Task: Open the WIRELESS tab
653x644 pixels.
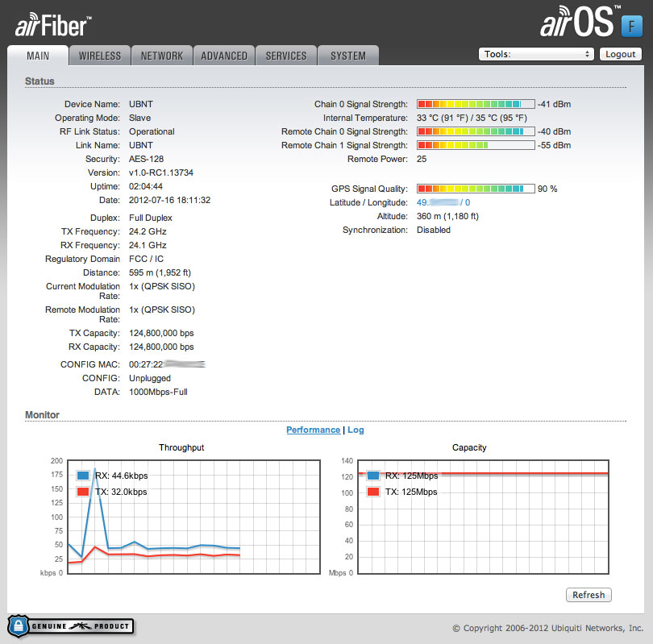Action: 100,56
